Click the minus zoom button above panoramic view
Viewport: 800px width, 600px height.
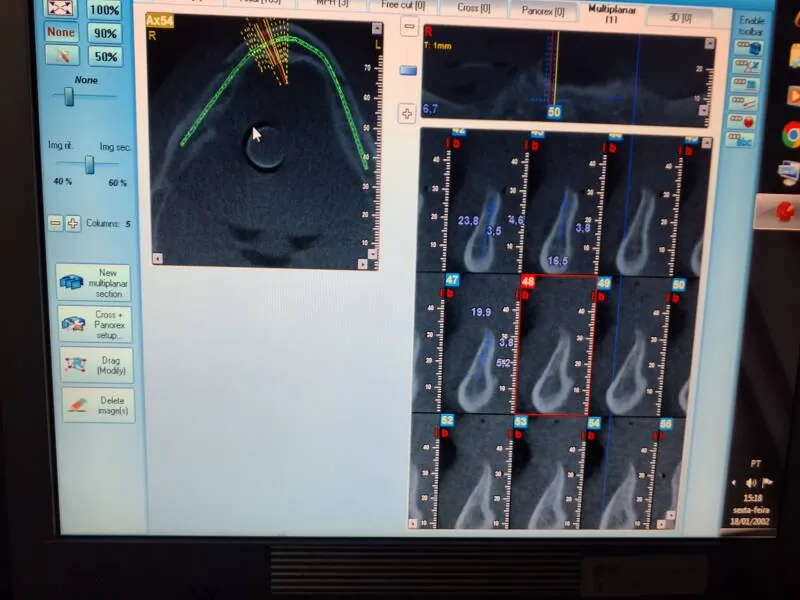pyautogui.click(x=409, y=26)
